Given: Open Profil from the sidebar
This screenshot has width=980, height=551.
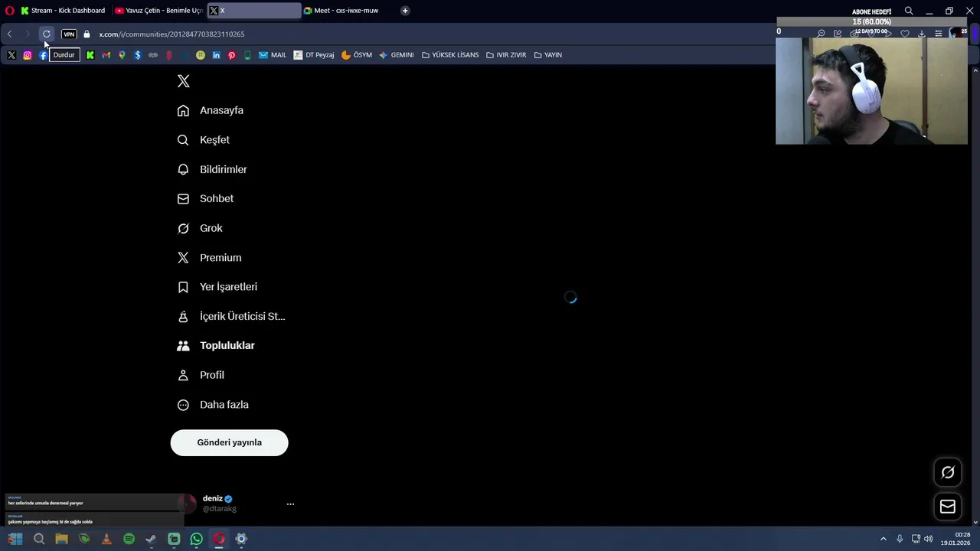Looking at the screenshot, I should pyautogui.click(x=201, y=375).
